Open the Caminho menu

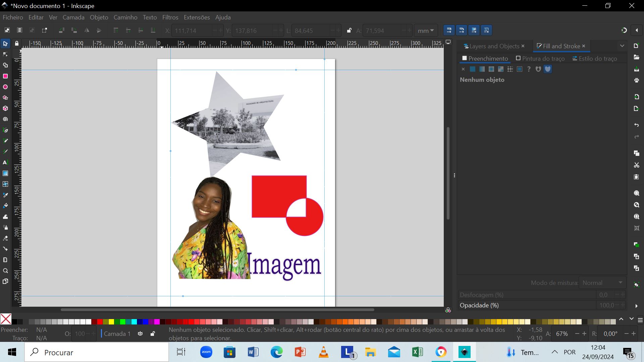click(x=125, y=17)
